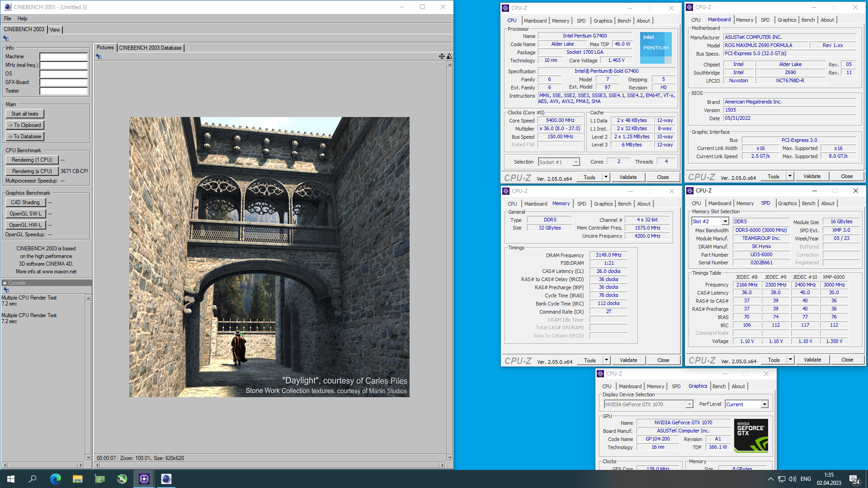Screen dimensions: 868x488
Task: Open the Help menu in CINEBENCH
Action: [x=23, y=19]
